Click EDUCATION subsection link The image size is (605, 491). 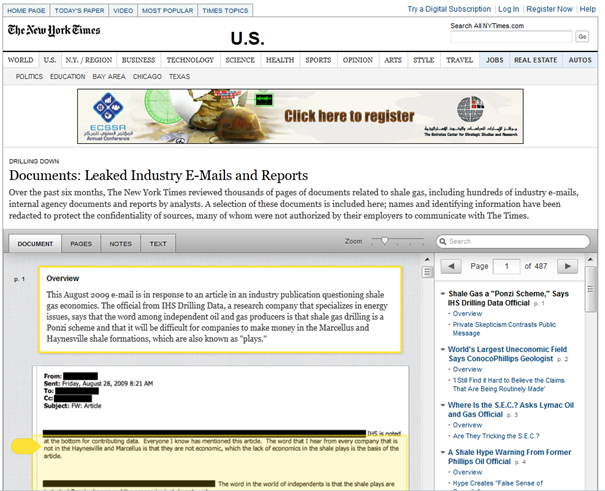[68, 77]
